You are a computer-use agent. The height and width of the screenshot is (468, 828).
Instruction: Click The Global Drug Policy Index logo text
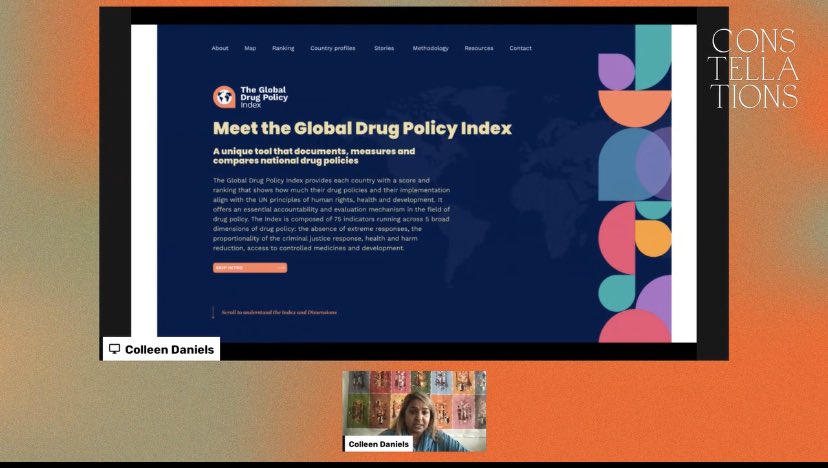(264, 97)
